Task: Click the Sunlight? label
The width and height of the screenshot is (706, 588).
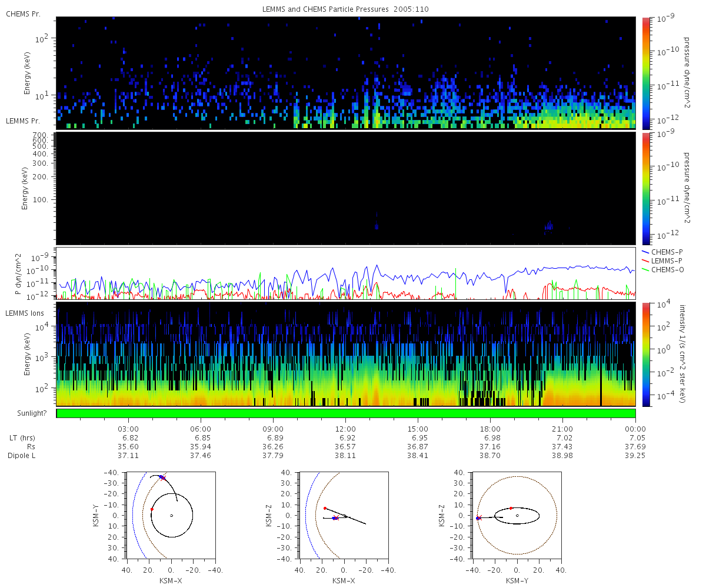Action: (24, 413)
